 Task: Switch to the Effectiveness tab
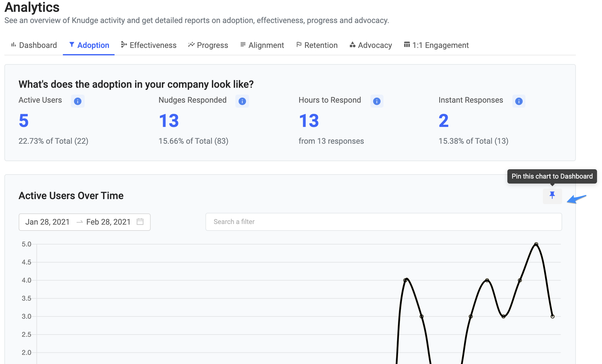pos(149,45)
